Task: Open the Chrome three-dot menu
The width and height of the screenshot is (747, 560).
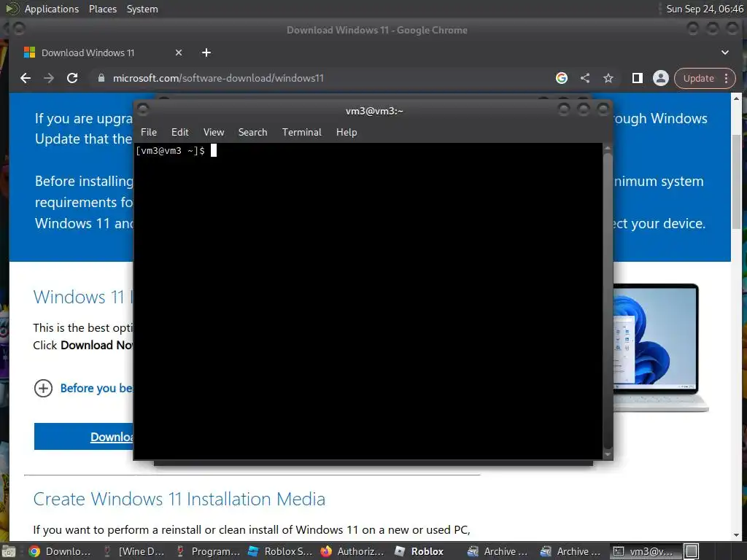Action: [x=726, y=79]
